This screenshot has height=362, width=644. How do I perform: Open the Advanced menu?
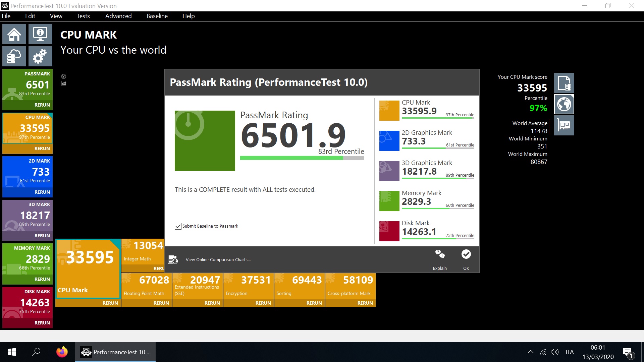click(x=118, y=16)
